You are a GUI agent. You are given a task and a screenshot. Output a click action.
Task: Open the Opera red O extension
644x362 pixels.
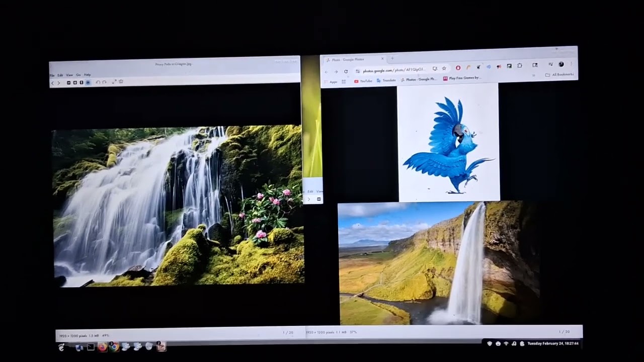tap(458, 68)
